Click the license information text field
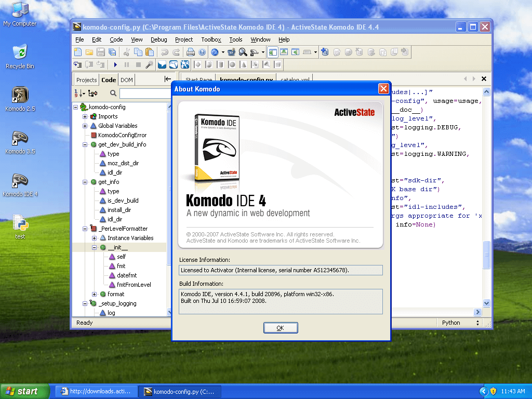 tap(281, 270)
